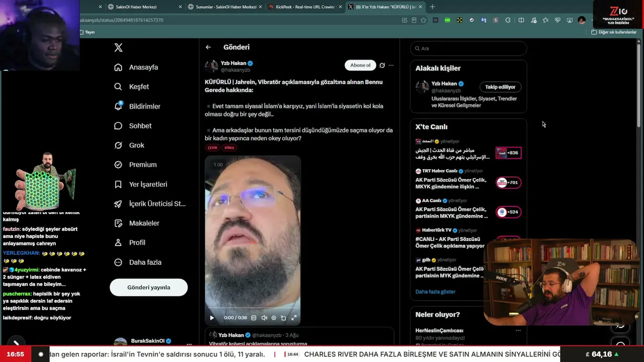This screenshot has width=644, height=362.
Task: Click the Gönderi yayınla button
Action: point(148,288)
